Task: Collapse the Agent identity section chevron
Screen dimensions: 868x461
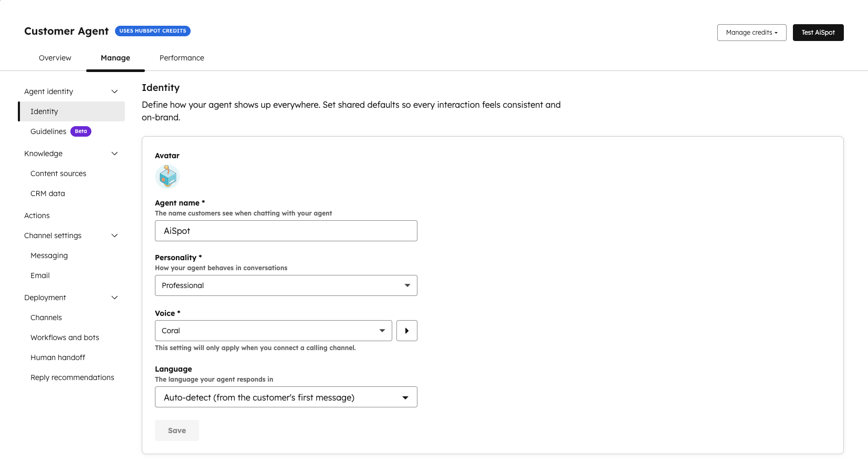Action: (114, 91)
